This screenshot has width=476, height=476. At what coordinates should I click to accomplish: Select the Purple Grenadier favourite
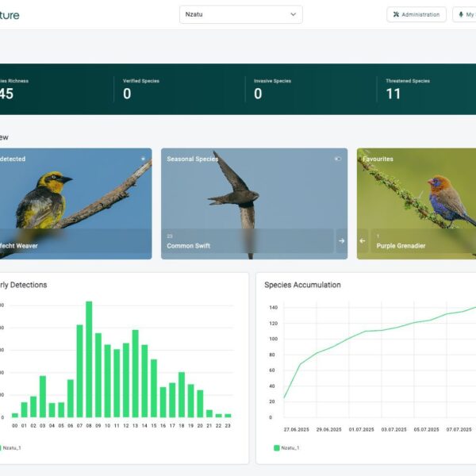[401, 246]
